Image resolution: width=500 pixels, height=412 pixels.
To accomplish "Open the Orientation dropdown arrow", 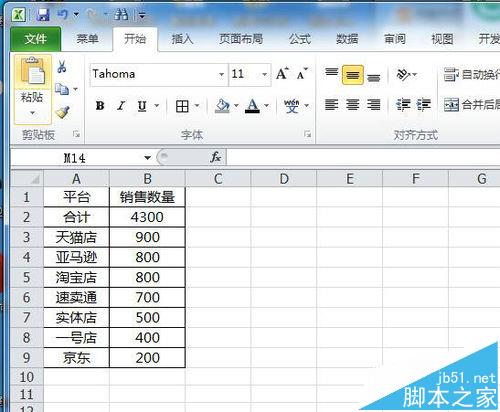I will [x=415, y=74].
